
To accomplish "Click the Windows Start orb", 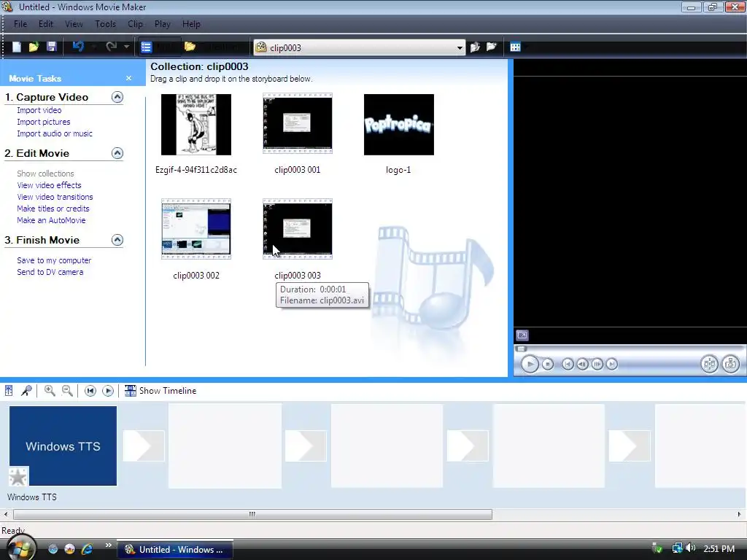I will coord(20,548).
